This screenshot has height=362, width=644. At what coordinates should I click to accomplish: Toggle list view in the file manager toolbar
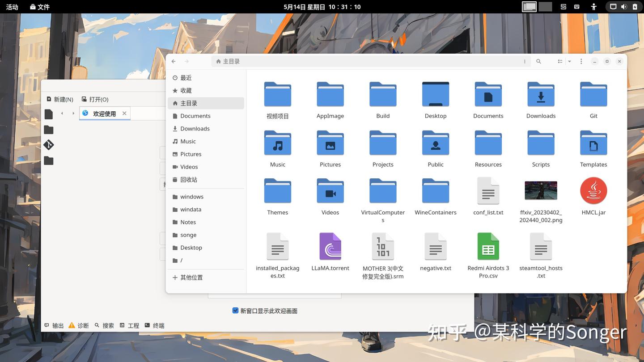tap(560, 61)
